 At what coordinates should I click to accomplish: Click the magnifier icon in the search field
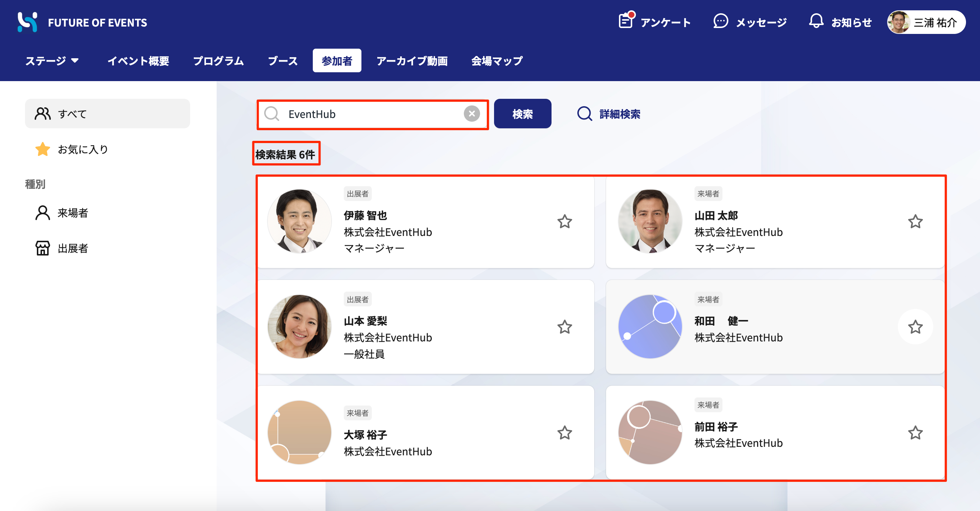[272, 114]
